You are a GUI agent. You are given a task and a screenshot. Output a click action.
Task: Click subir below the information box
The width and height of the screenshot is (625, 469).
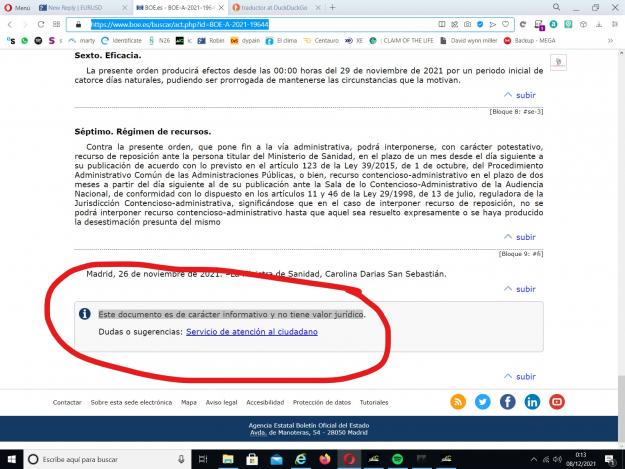[520, 377]
